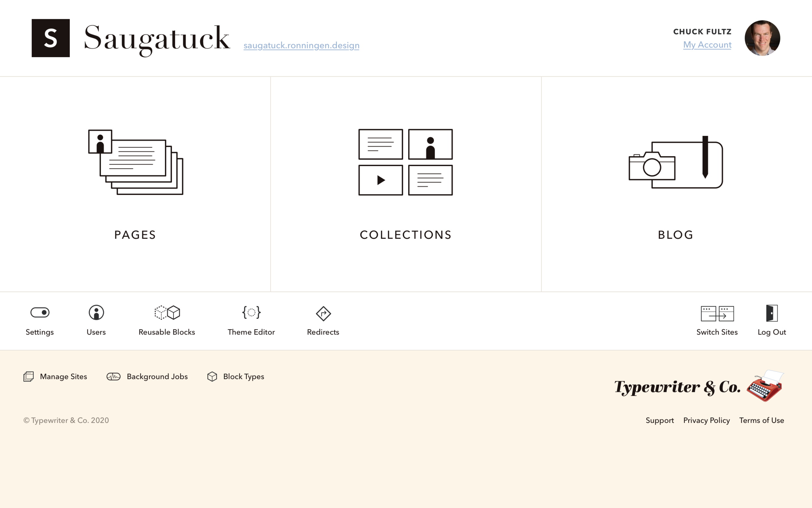Click the Switch Sites icon
This screenshot has width=812, height=508.
click(717, 313)
